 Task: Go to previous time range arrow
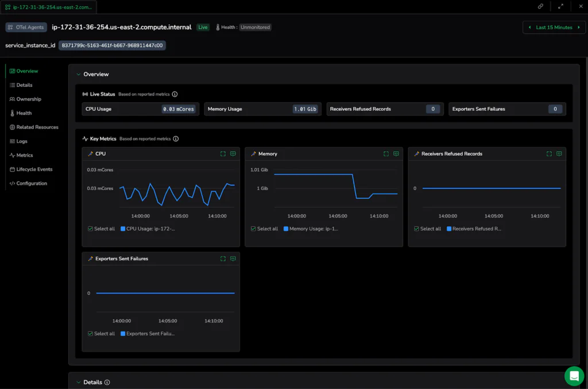point(529,28)
